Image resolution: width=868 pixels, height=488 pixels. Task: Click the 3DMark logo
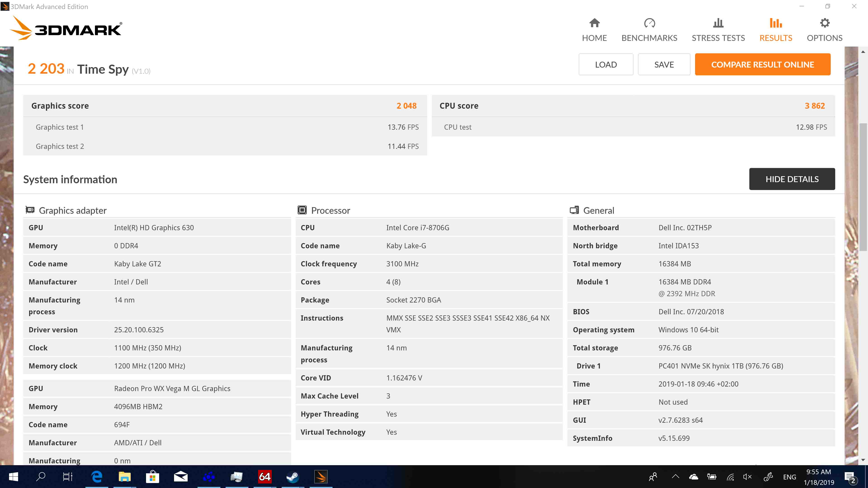click(66, 28)
